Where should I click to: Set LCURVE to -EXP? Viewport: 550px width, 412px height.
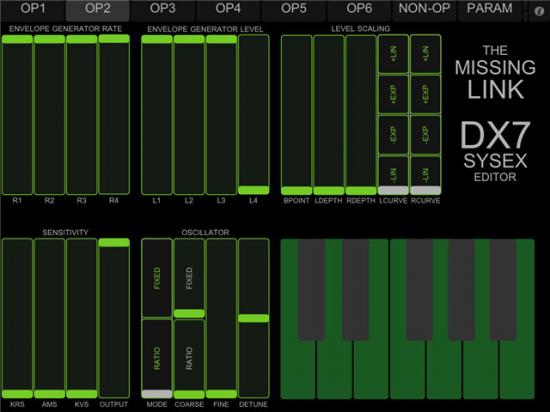(x=393, y=135)
